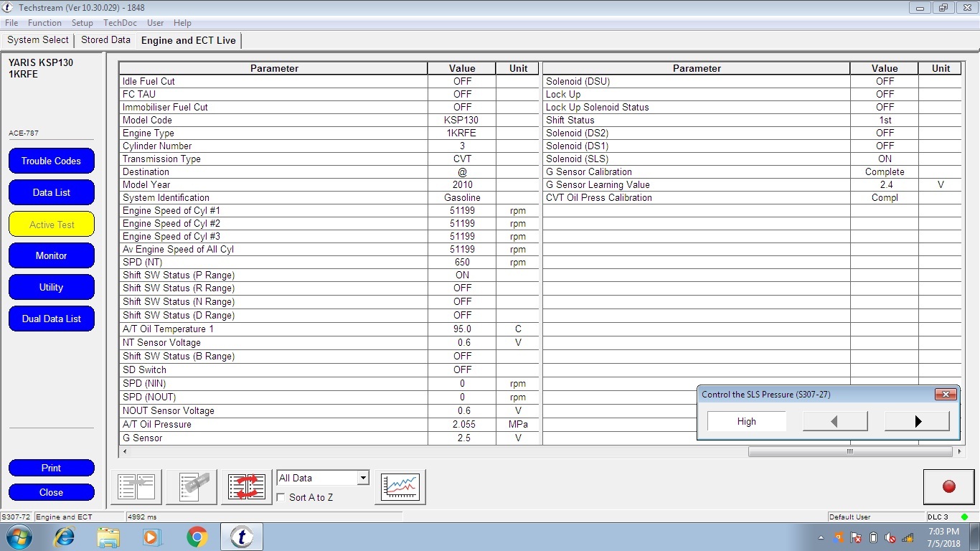This screenshot has height=551, width=980.
Task: Select the Shift Status parameter row
Action: tap(752, 120)
